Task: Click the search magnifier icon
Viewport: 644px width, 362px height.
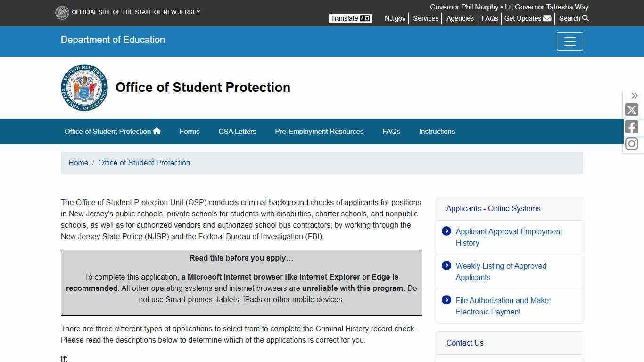Action: [586, 18]
